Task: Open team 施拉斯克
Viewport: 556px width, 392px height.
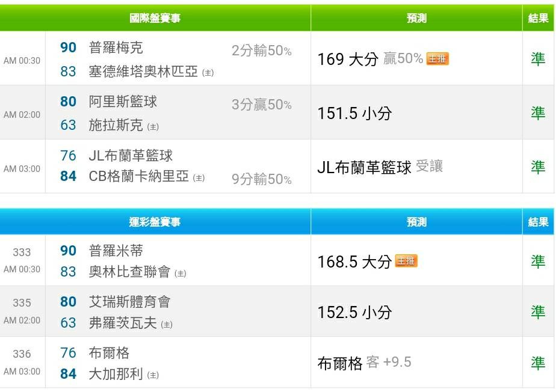Action: [116, 125]
